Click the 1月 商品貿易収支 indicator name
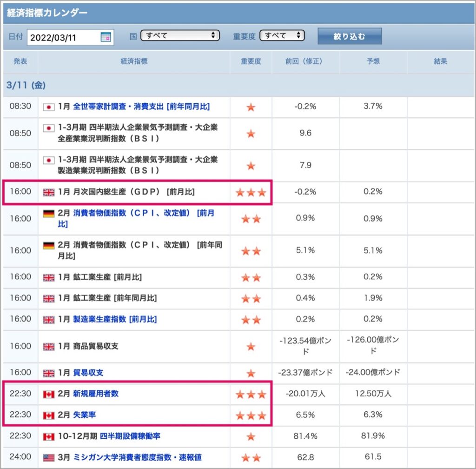 pyautogui.click(x=88, y=346)
